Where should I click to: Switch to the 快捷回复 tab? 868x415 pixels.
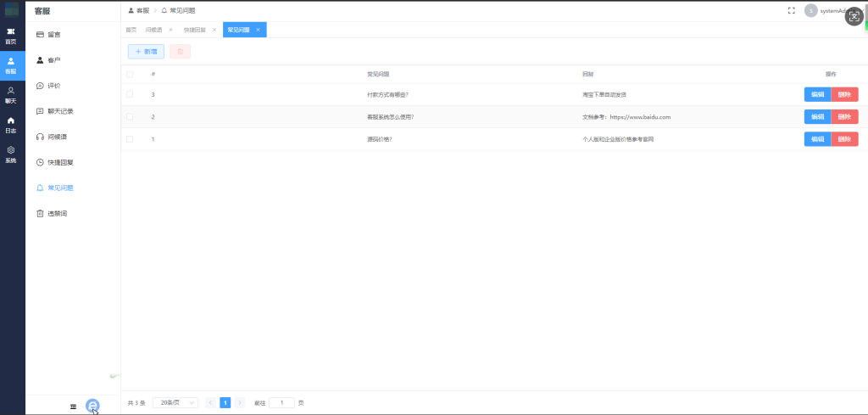click(195, 30)
